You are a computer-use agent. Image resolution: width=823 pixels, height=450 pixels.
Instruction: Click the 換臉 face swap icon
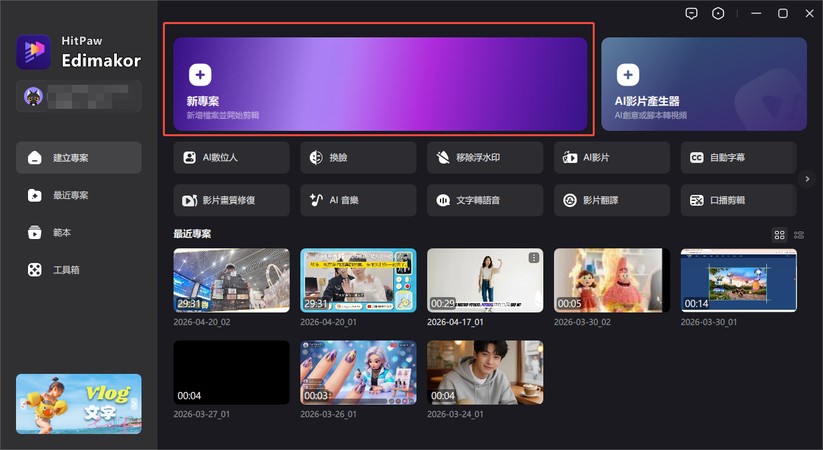coord(316,158)
